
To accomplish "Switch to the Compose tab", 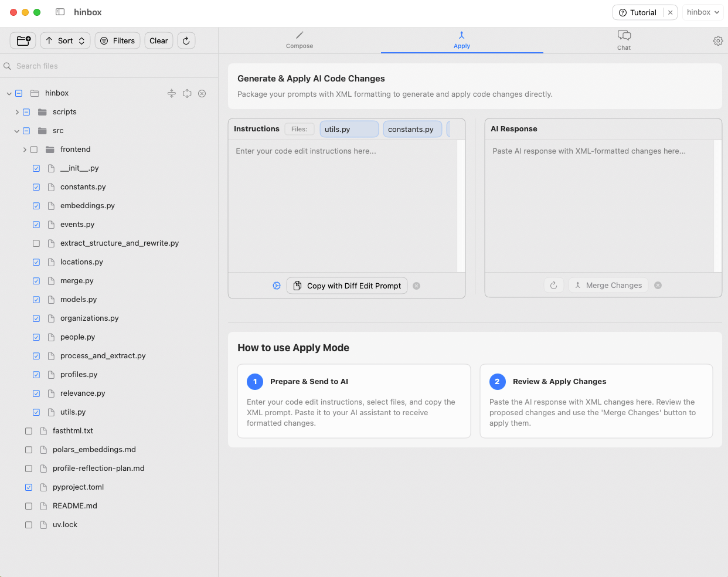I will click(x=300, y=40).
